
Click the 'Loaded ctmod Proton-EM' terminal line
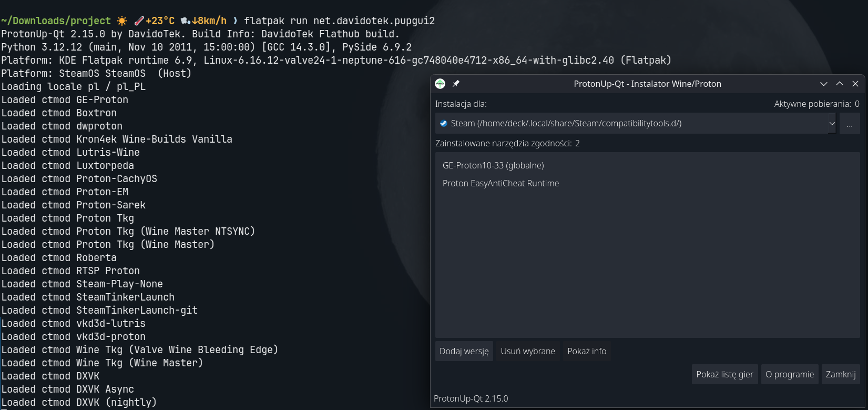65,192
